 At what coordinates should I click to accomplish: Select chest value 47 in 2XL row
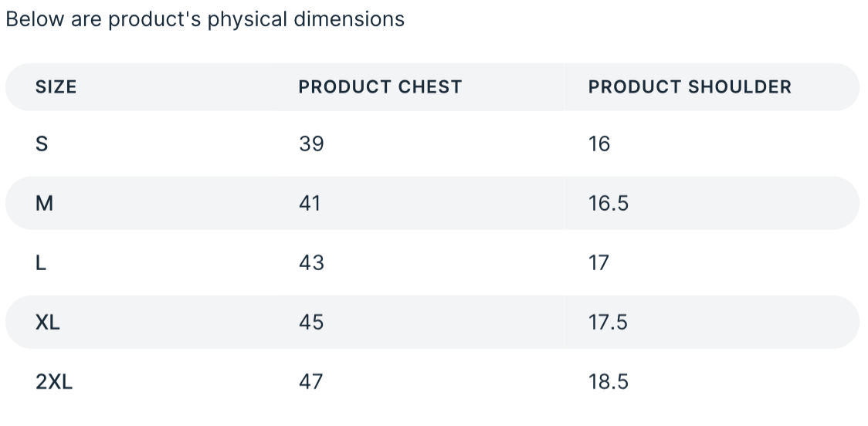[x=310, y=382]
